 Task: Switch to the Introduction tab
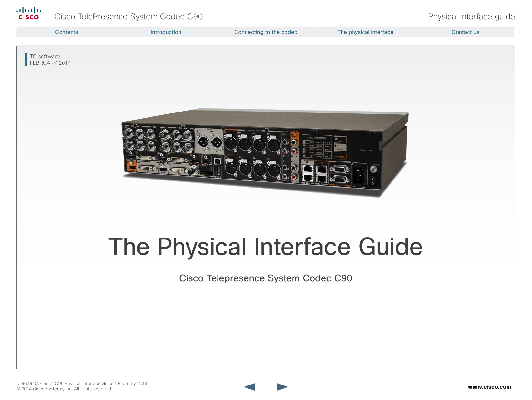[166, 32]
